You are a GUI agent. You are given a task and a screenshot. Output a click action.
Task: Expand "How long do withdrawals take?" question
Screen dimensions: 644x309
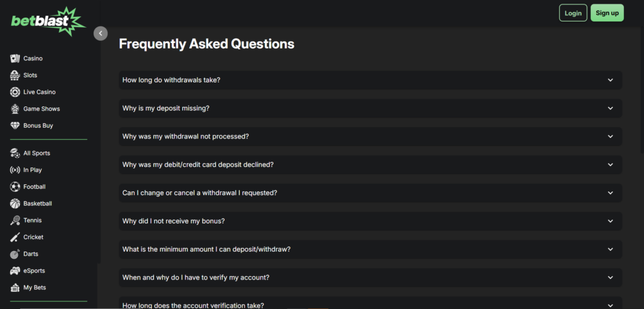point(370,80)
